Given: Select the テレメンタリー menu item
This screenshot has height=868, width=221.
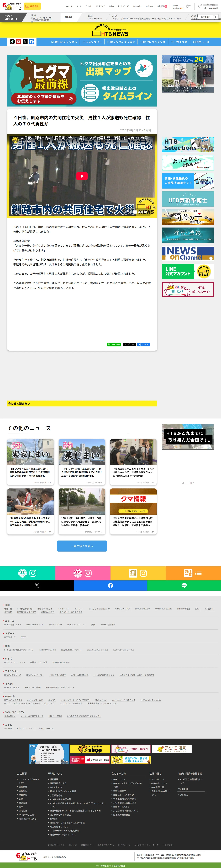Looking at the screenshot, I should [x=92, y=42].
